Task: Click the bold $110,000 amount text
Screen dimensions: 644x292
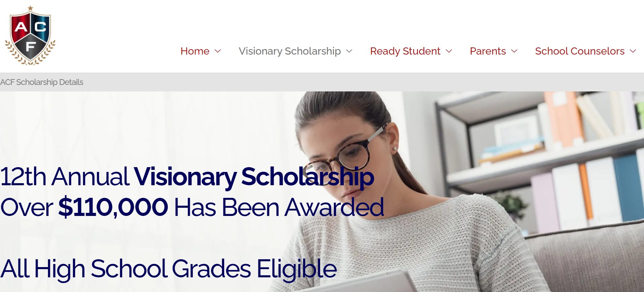Action: [113, 207]
